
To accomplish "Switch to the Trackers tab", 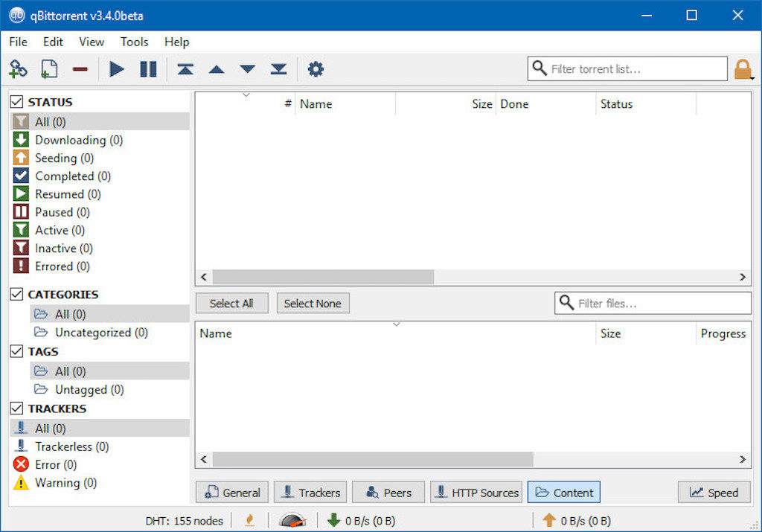I will (x=310, y=492).
